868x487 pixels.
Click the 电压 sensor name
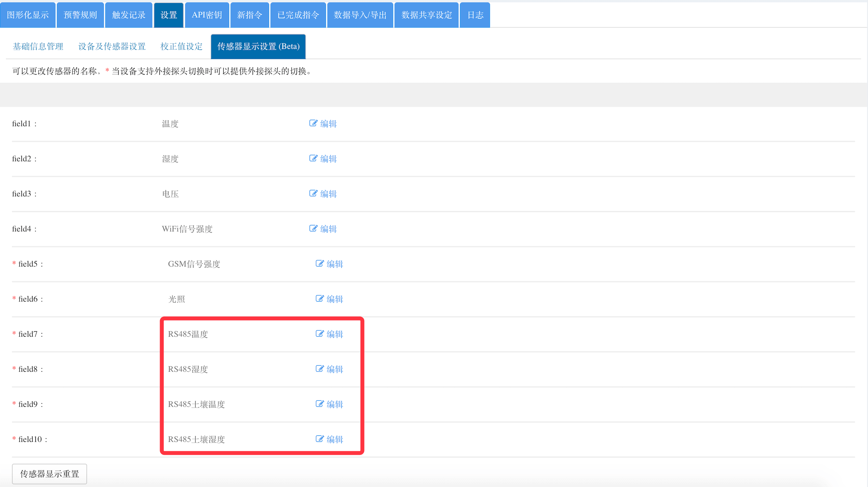[170, 194]
